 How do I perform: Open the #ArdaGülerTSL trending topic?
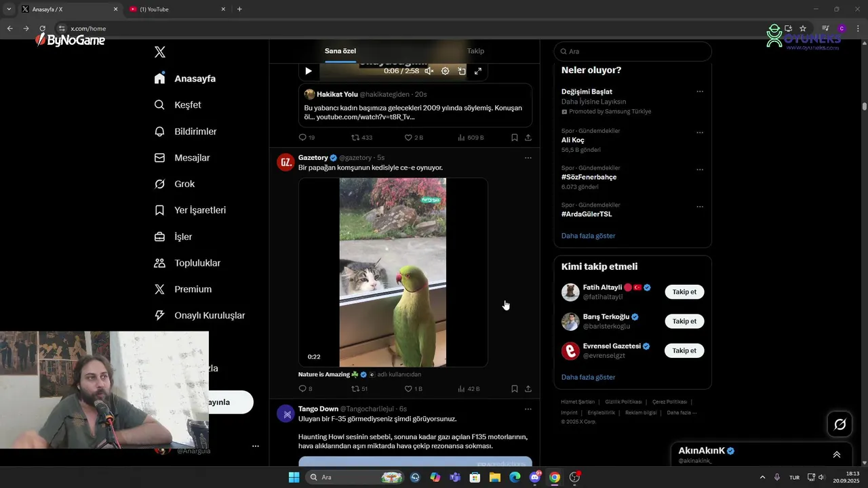point(587,214)
